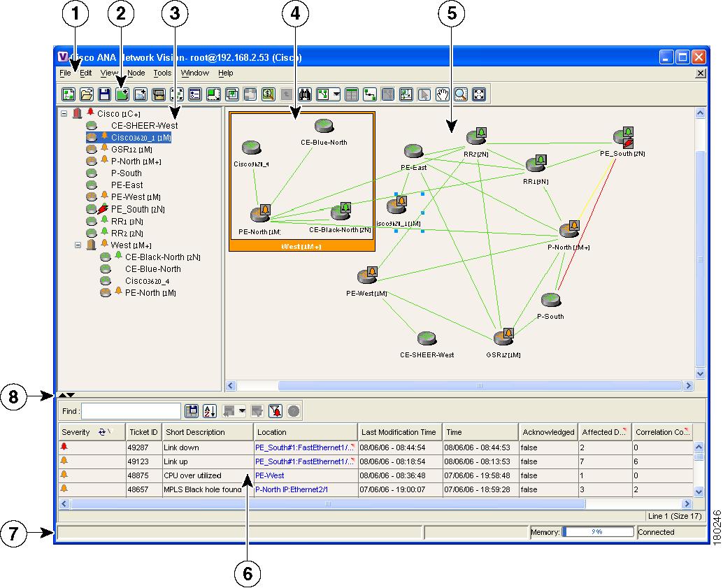Viewport: 723px width, 588px height.
Task: Select the CPU over utilized ticket cell
Action: [208, 475]
